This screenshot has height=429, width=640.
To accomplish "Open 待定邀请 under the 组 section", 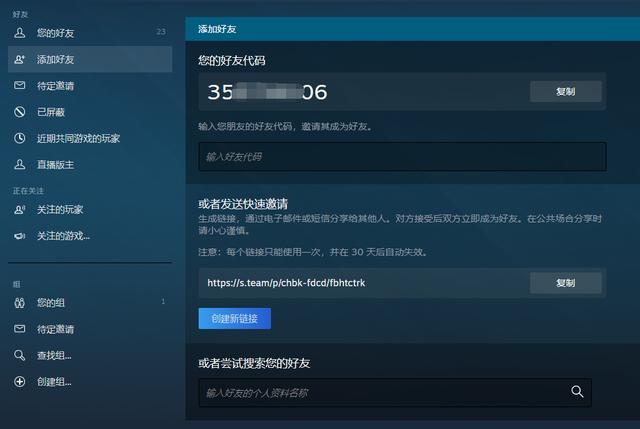I will (x=90, y=329).
